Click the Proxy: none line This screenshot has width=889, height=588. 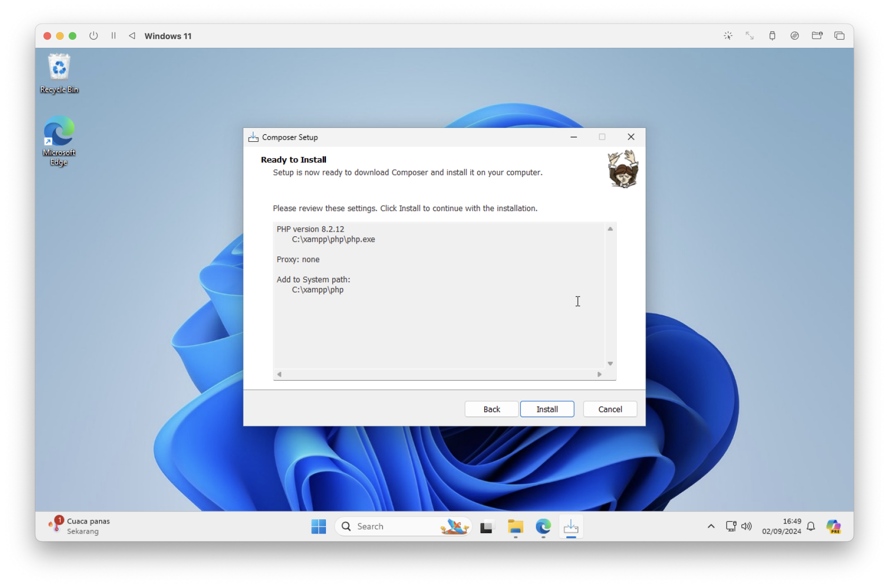coord(298,260)
